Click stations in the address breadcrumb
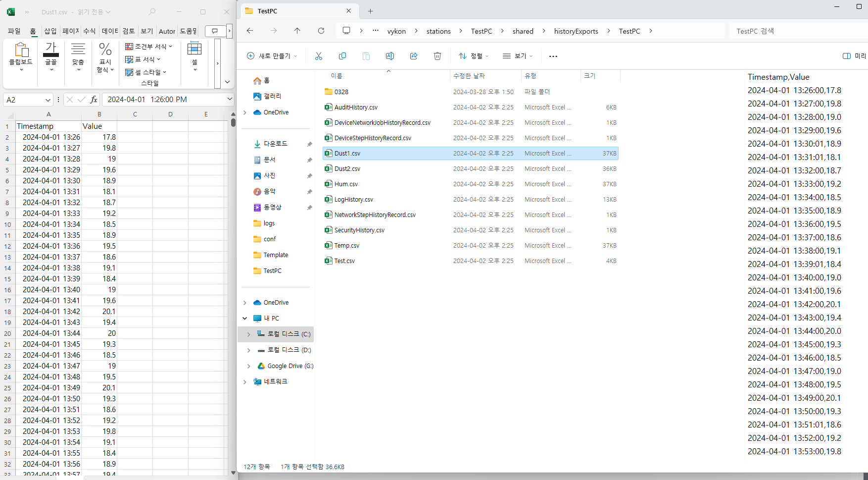 pos(438,31)
